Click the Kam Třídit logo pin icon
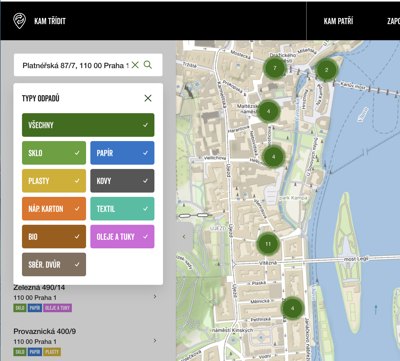Viewport: 400px width, 361px height. pyautogui.click(x=19, y=21)
